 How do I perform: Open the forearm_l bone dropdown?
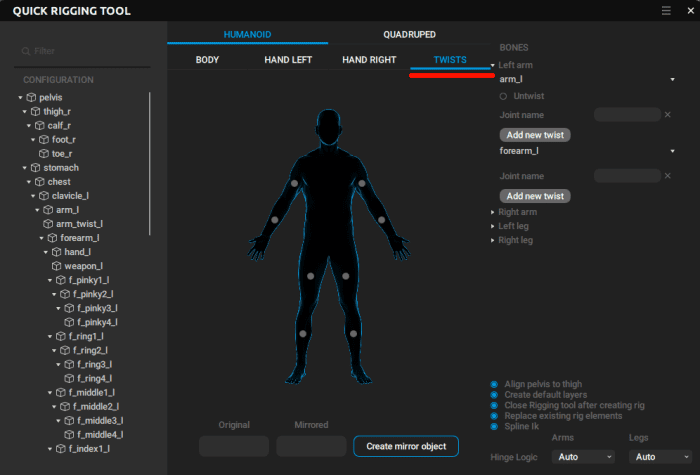pyautogui.click(x=672, y=151)
